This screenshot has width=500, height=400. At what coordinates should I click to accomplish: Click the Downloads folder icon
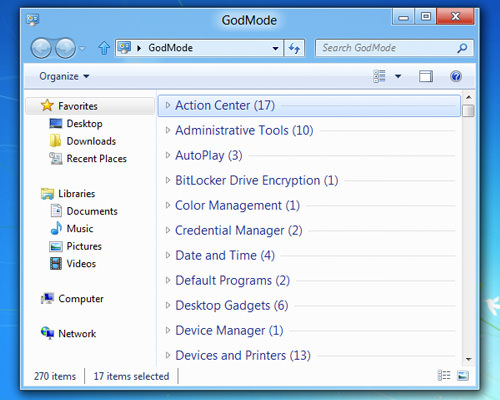tap(55, 141)
